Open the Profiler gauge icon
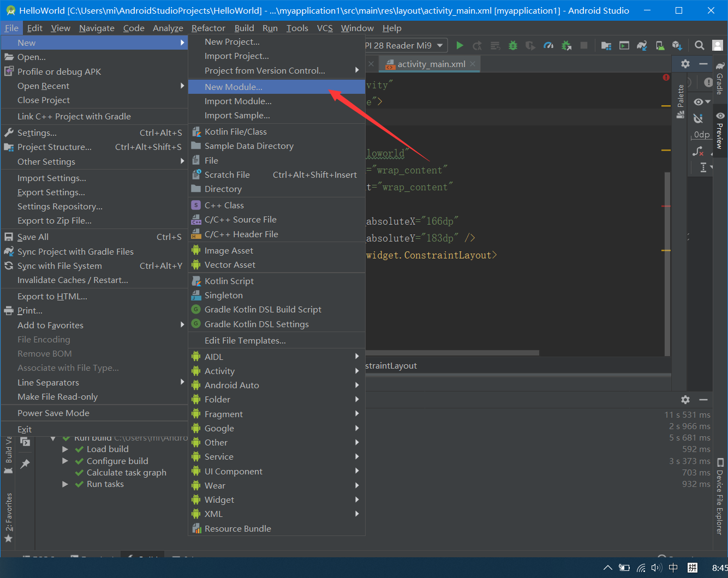This screenshot has width=728, height=578. [549, 45]
